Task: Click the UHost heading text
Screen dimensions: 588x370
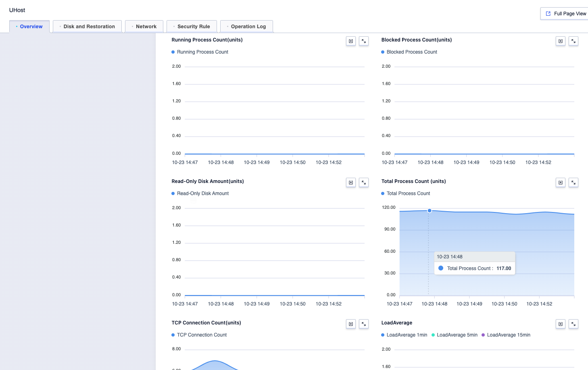Action: click(17, 10)
